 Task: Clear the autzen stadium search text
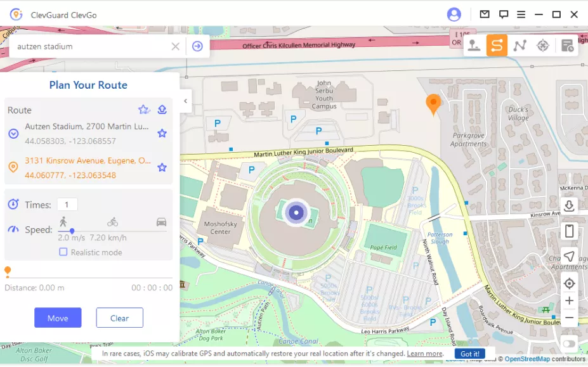176,46
